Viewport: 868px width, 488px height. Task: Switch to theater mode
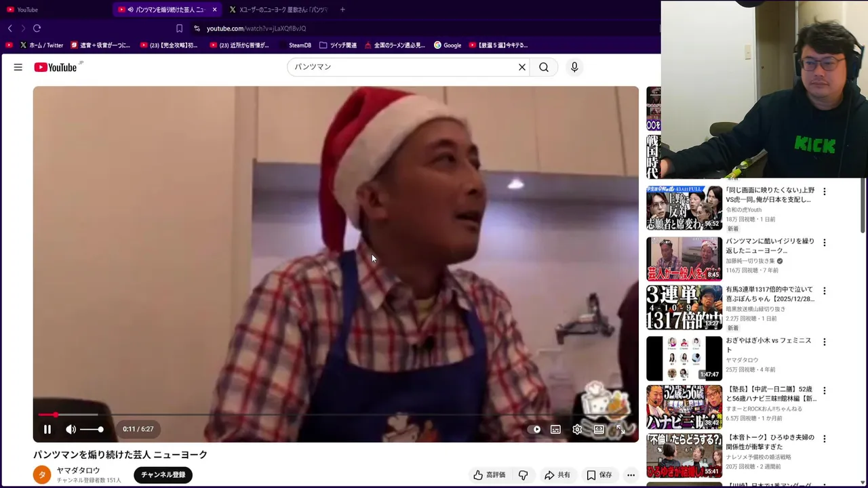coord(599,429)
